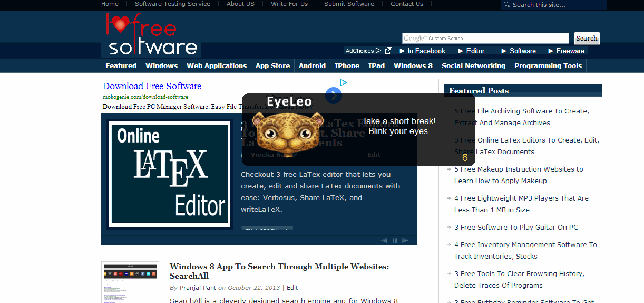The width and height of the screenshot is (644, 303).
Task: Open the Freeware ad link
Action: (566, 51)
